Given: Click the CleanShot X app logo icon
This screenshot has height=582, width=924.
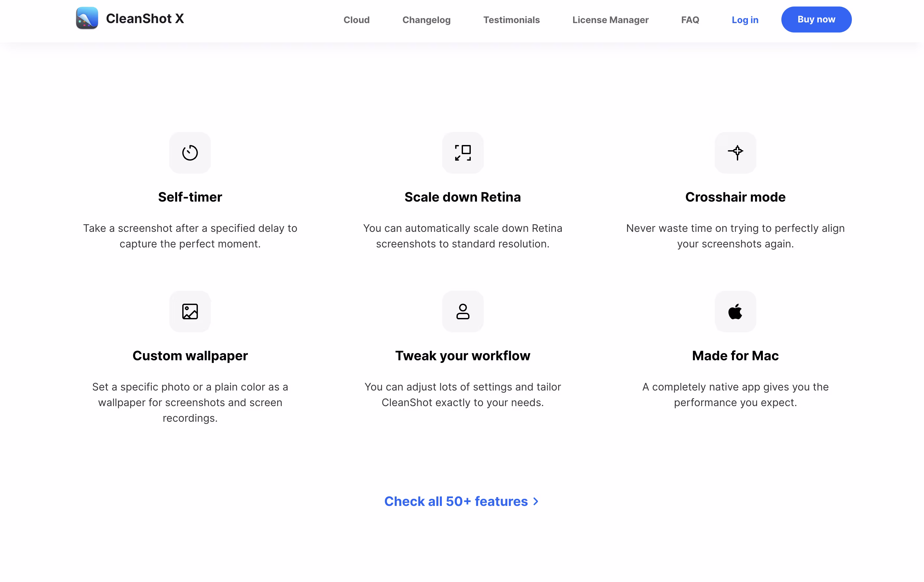Looking at the screenshot, I should point(87,18).
